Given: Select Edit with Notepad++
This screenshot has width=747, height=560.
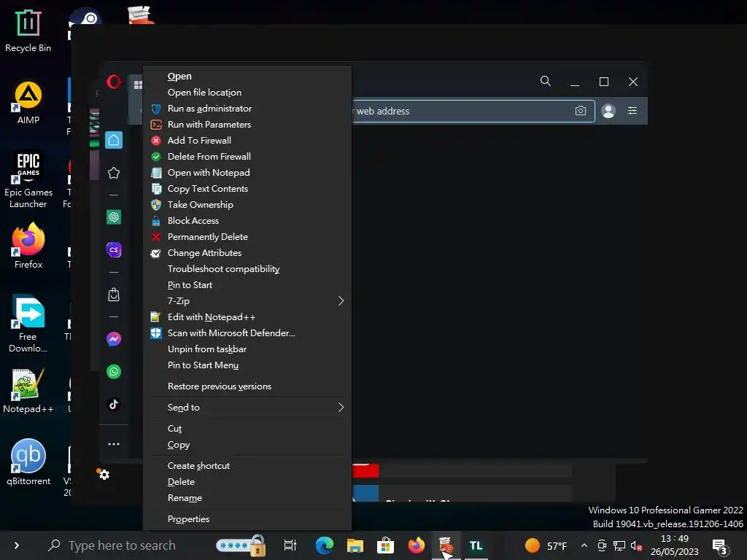Looking at the screenshot, I should click(247, 317).
